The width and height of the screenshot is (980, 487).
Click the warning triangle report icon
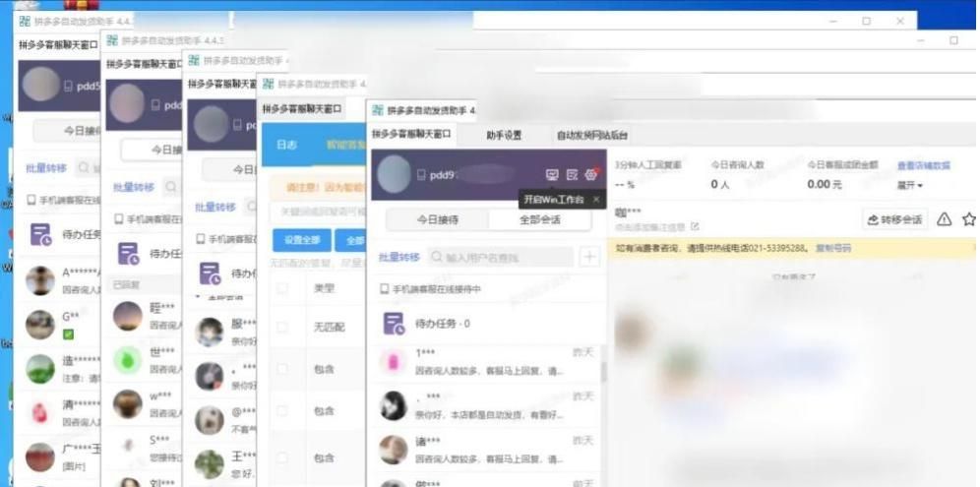944,219
